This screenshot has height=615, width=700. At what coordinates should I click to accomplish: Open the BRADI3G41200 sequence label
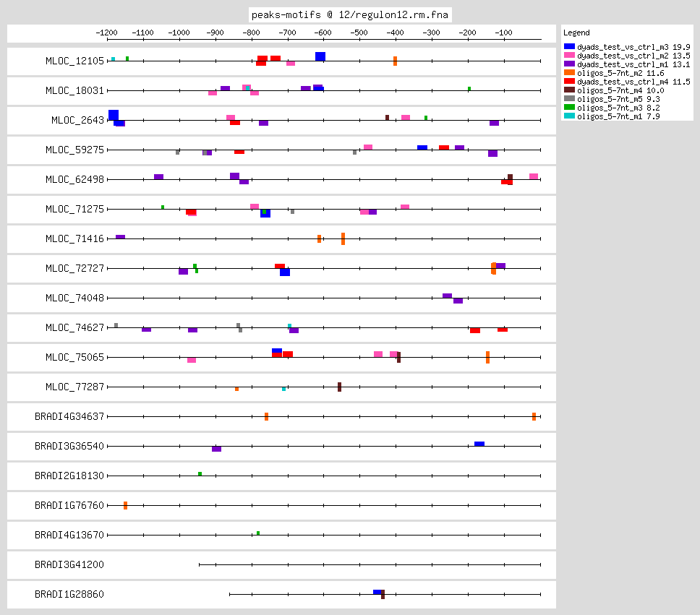pos(69,564)
